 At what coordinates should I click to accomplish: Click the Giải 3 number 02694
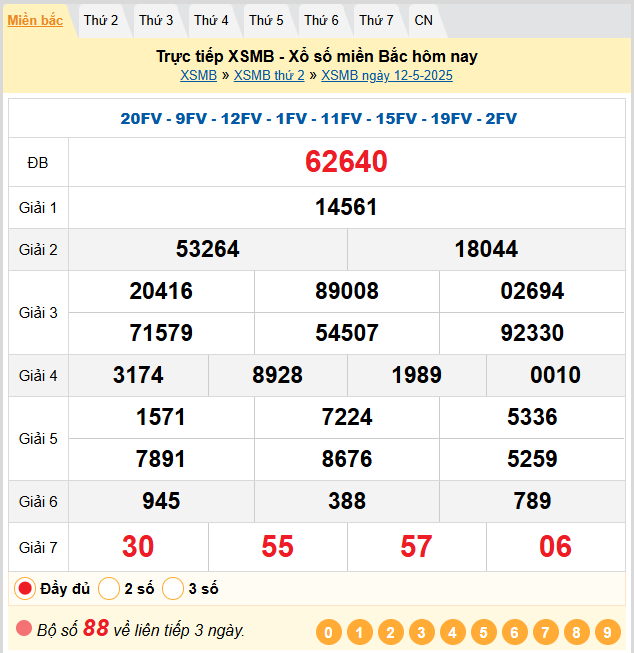coord(532,291)
